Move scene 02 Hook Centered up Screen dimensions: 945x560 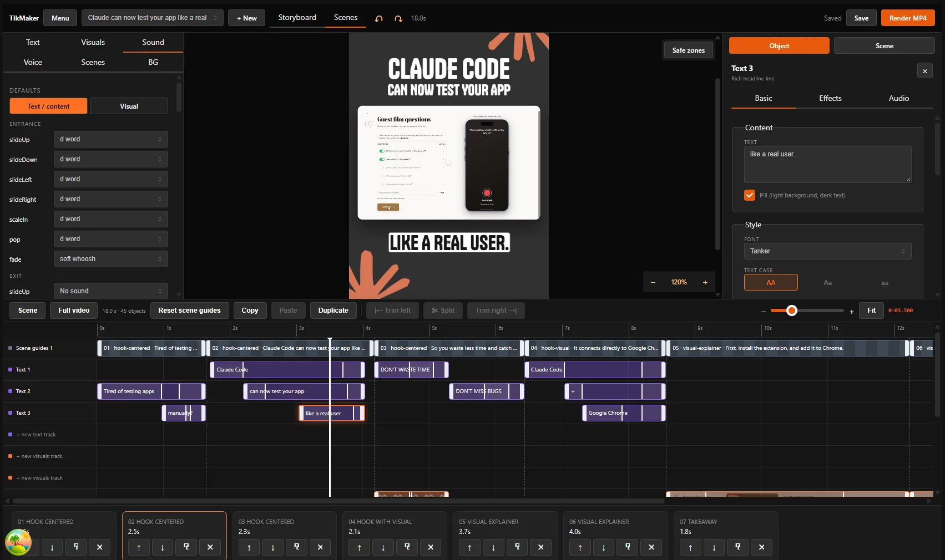(139, 547)
